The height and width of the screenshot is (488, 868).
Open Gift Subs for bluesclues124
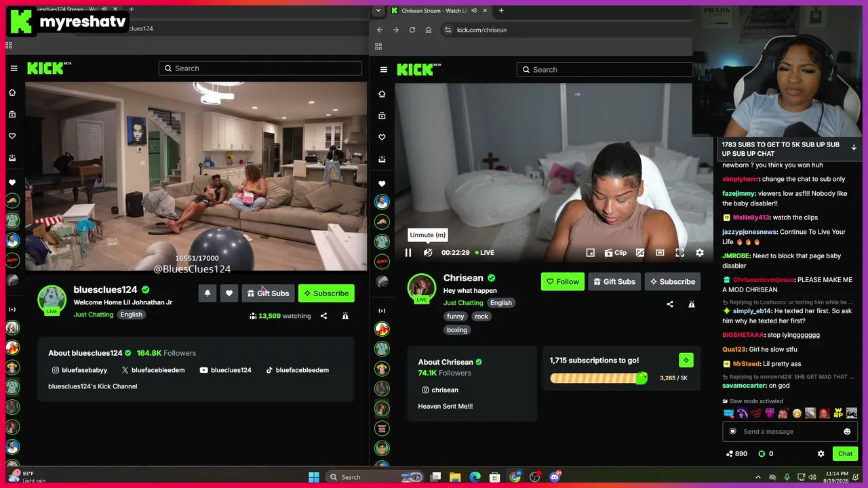(269, 293)
